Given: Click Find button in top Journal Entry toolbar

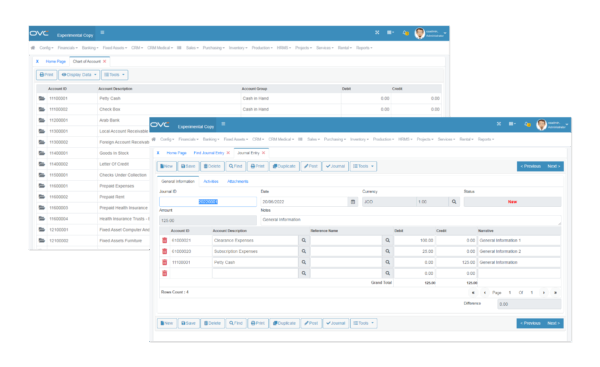Looking at the screenshot, I should point(236,166).
